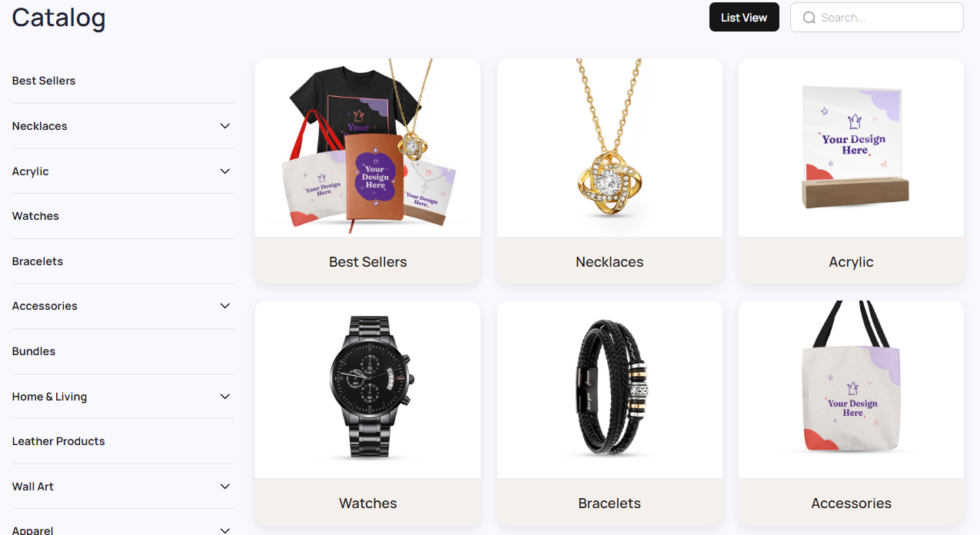
Task: Expand the Accessories sidebar chevron
Action: (x=225, y=306)
